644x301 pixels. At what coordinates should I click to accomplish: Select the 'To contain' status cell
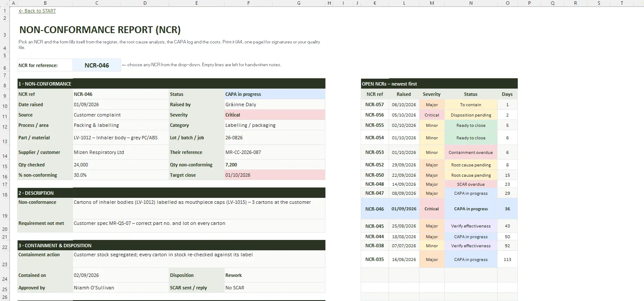click(x=471, y=104)
